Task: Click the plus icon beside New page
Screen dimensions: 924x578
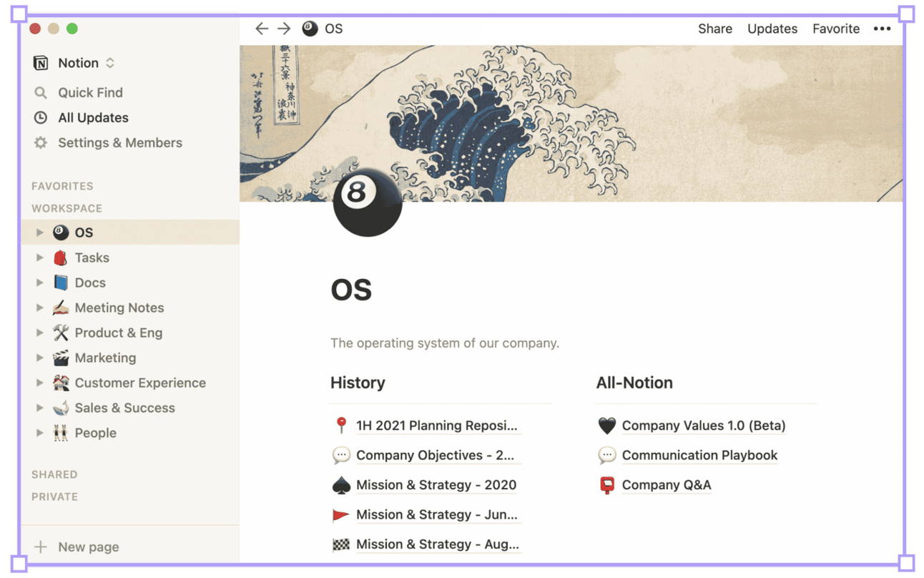Action: click(41, 547)
